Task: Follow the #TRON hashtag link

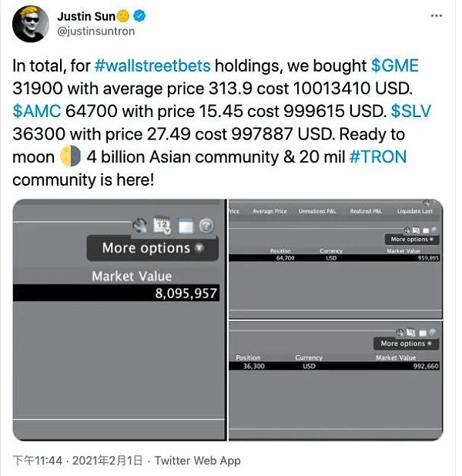Action: click(377, 157)
